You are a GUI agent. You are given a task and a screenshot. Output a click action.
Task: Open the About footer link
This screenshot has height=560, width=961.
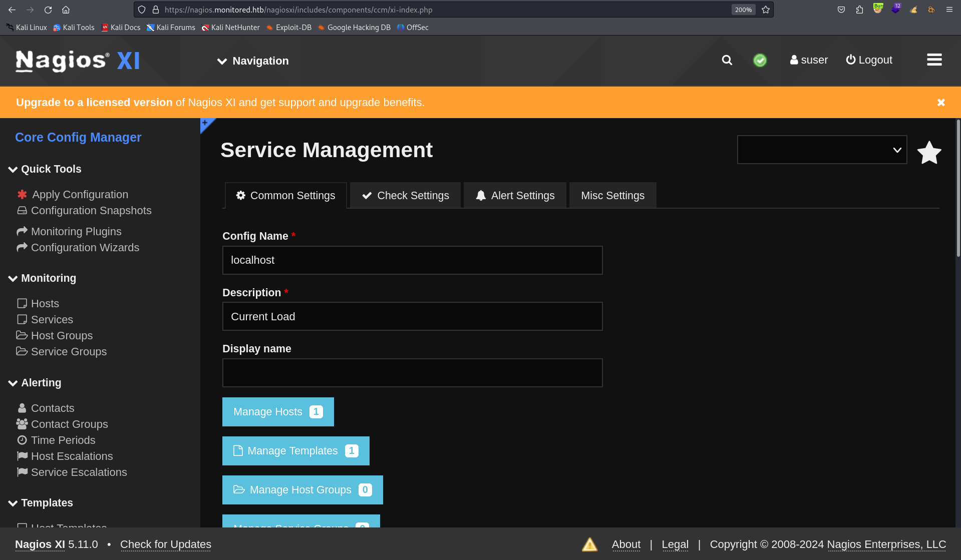coord(626,544)
